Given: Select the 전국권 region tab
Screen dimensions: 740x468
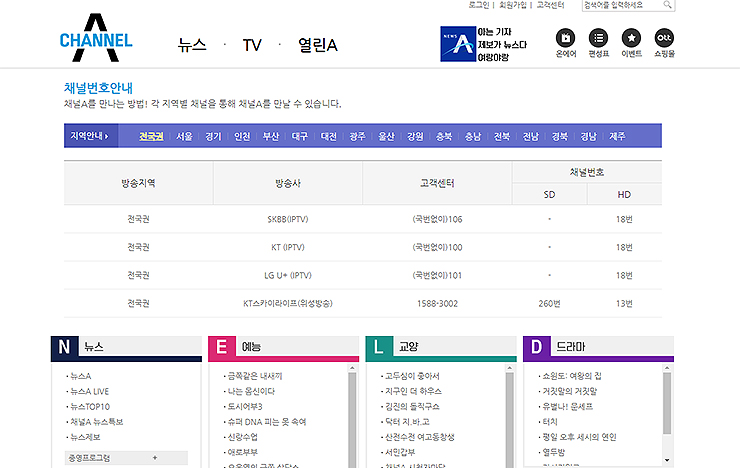Looking at the screenshot, I should (151, 136).
